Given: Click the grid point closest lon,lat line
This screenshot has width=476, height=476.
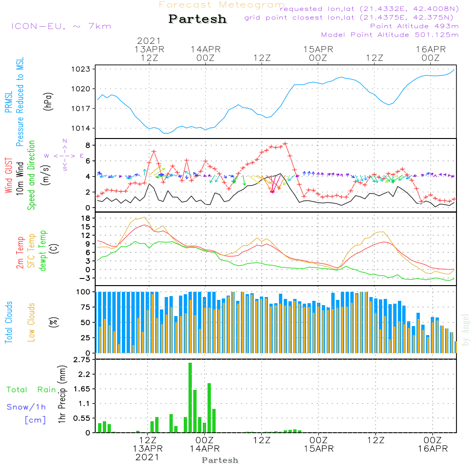Looking at the screenshot, I should (x=349, y=18).
